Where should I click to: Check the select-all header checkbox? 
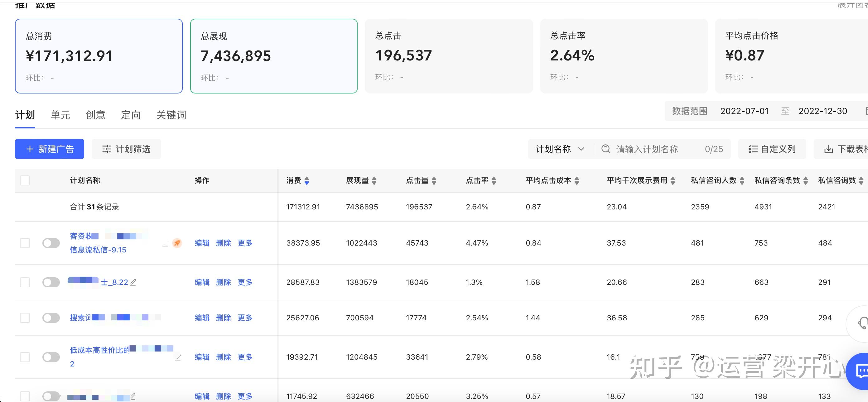[25, 180]
